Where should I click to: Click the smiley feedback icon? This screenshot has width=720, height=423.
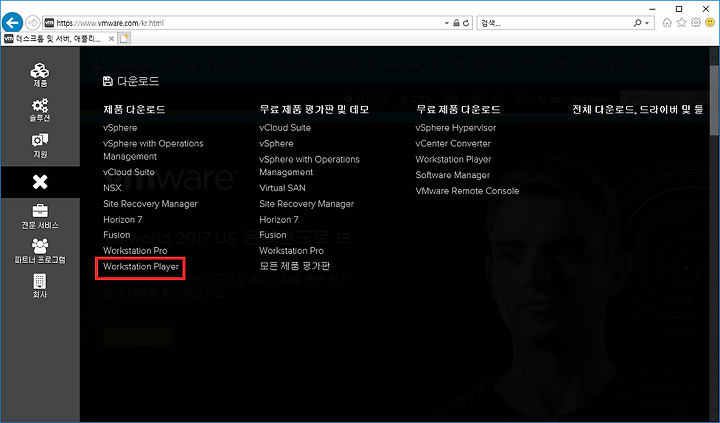pos(710,23)
